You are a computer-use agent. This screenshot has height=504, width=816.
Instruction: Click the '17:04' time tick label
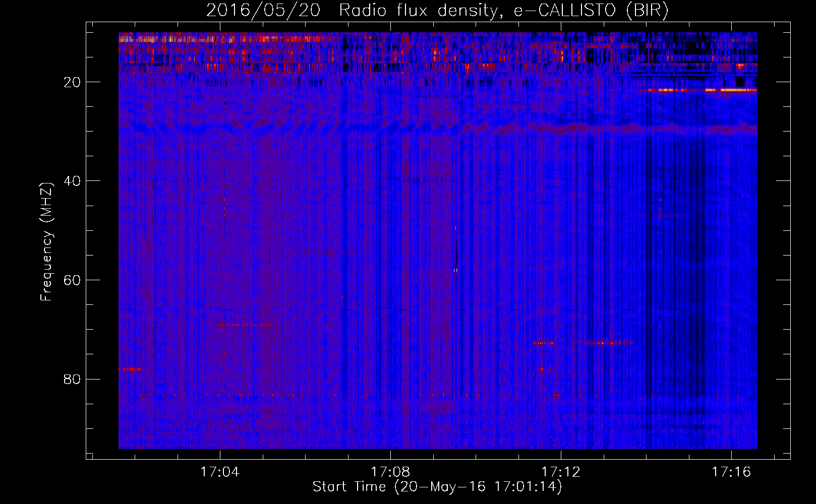click(220, 472)
